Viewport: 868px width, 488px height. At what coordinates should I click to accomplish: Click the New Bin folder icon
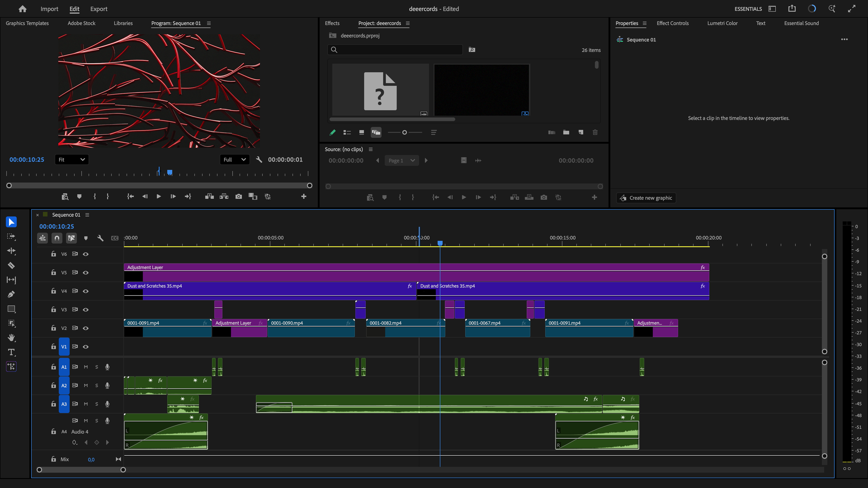click(x=566, y=132)
